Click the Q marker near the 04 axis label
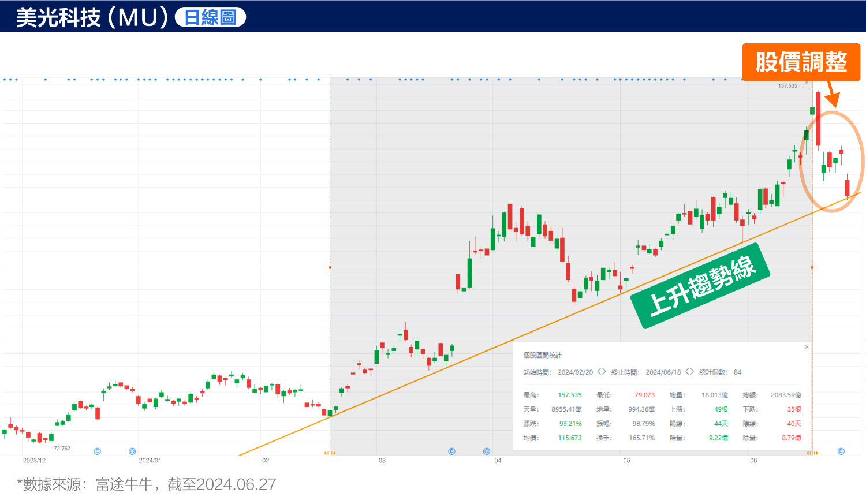This screenshot has width=866, height=504. tap(486, 451)
